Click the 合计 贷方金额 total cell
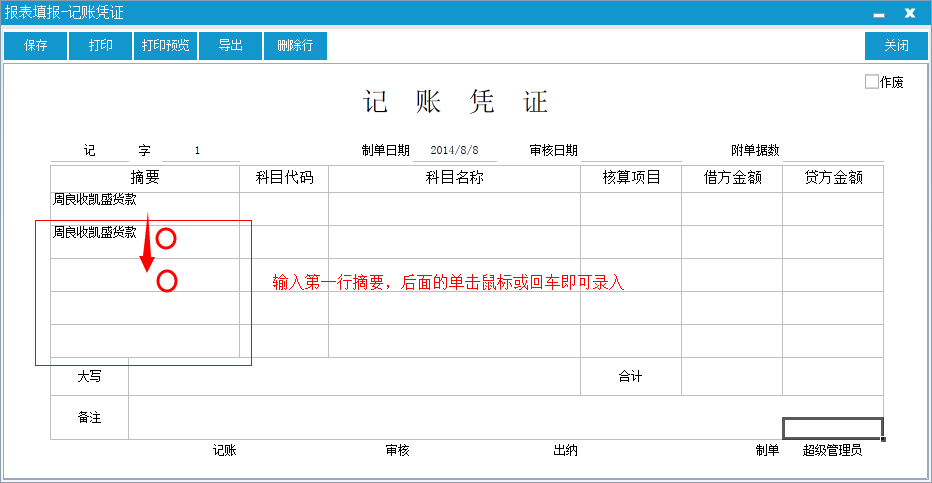The width and height of the screenshot is (932, 483). [x=833, y=377]
